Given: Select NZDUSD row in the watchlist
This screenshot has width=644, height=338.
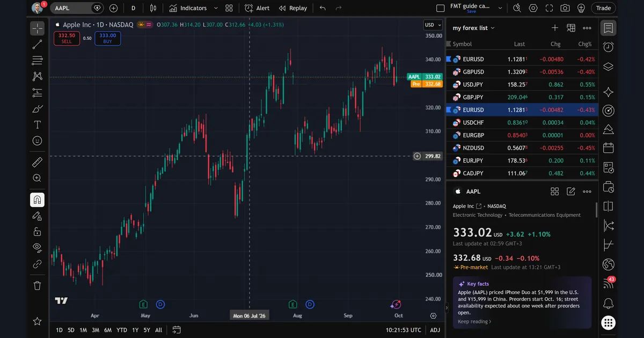Looking at the screenshot, I should (522, 148).
